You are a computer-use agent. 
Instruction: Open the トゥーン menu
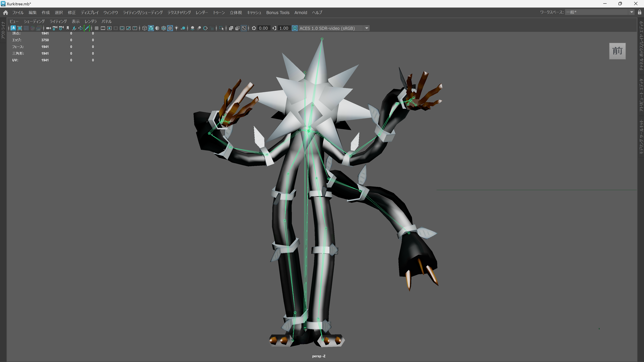219,13
